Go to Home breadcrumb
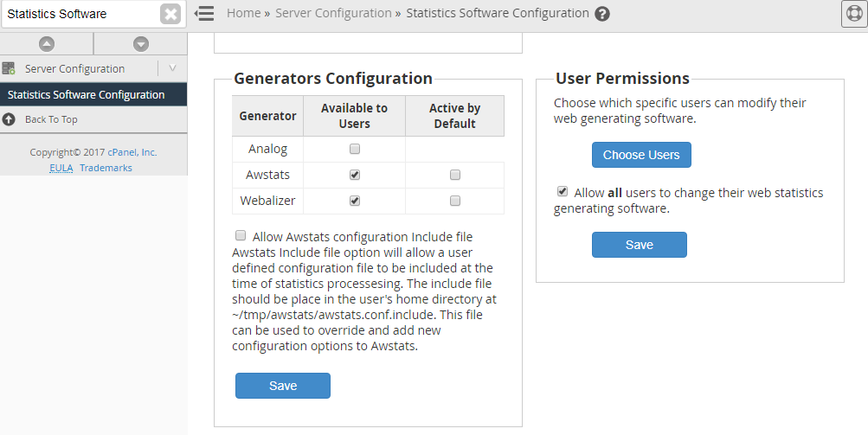Viewport: 868px width, 435px height. tap(243, 13)
